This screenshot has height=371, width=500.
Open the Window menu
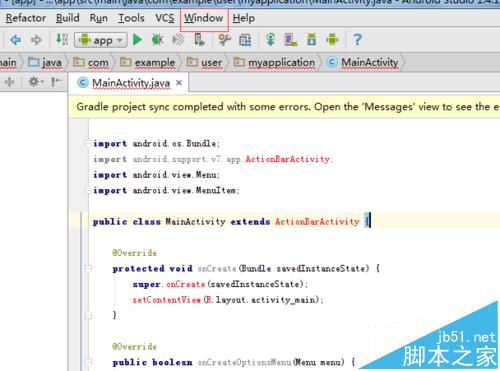pyautogui.click(x=204, y=18)
